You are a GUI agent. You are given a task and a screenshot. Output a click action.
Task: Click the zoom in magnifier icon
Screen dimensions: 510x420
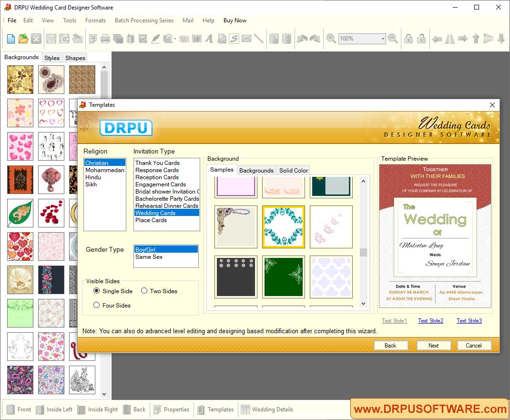[x=331, y=39]
